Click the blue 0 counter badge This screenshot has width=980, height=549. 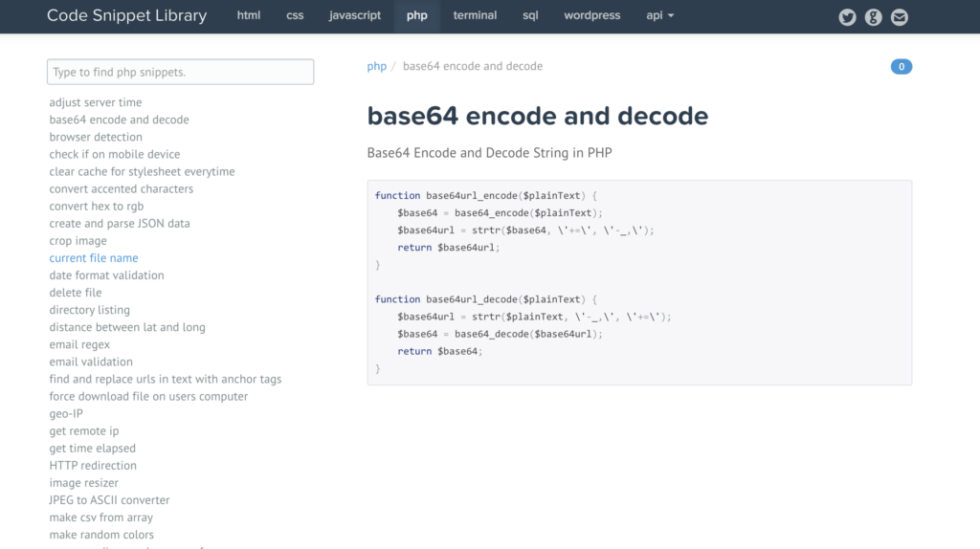pyautogui.click(x=901, y=67)
